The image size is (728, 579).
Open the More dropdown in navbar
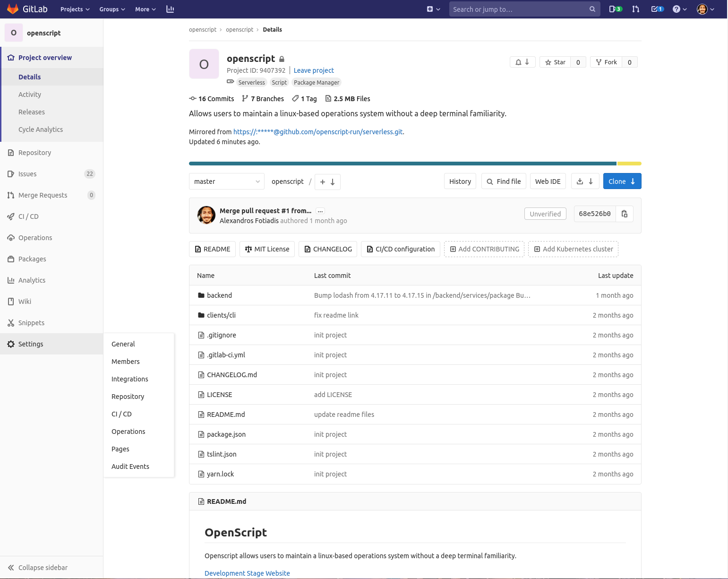pyautogui.click(x=146, y=9)
